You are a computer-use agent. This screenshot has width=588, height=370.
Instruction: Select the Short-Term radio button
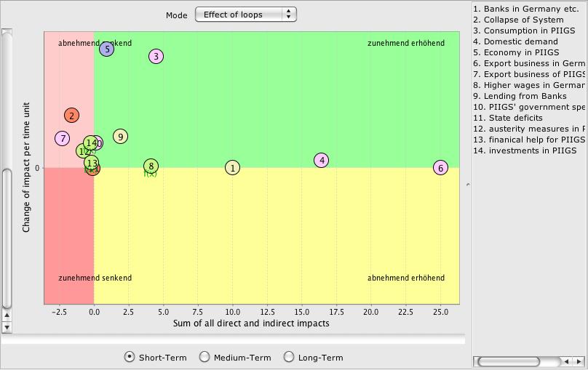(130, 357)
